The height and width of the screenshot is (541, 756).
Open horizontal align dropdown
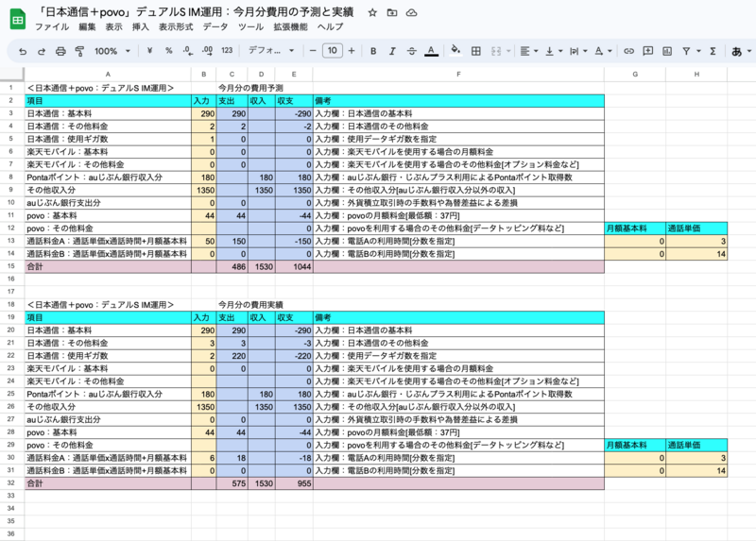(x=529, y=51)
